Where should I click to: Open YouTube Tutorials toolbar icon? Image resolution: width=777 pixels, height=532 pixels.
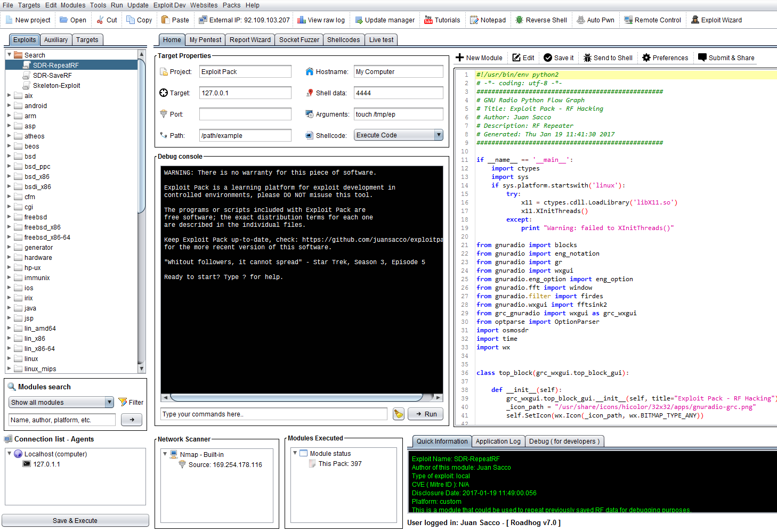tap(428, 20)
